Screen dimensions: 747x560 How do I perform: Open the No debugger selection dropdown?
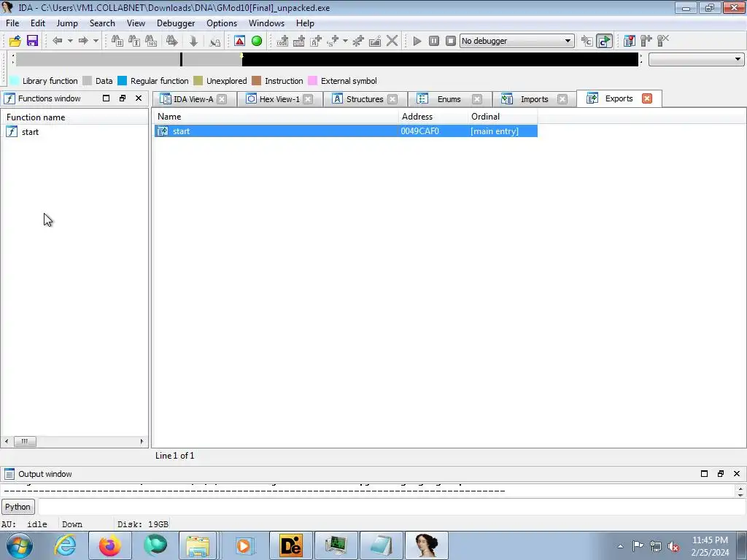click(517, 41)
